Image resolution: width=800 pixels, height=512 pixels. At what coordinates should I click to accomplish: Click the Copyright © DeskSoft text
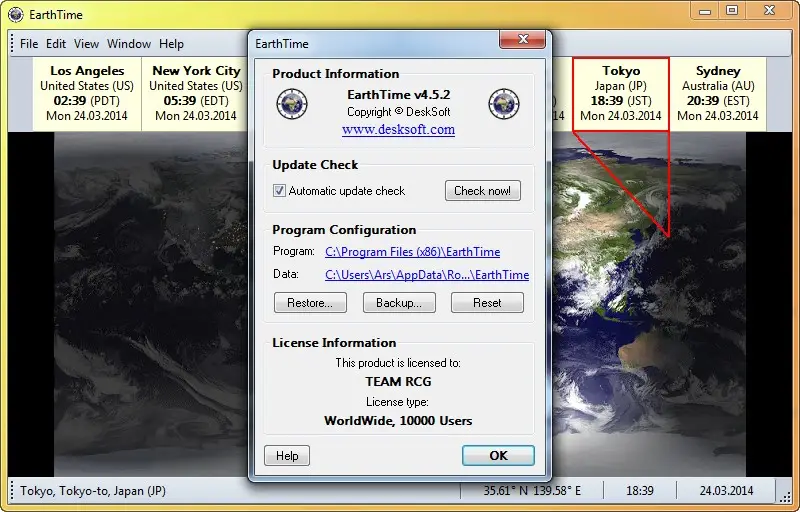pos(398,112)
